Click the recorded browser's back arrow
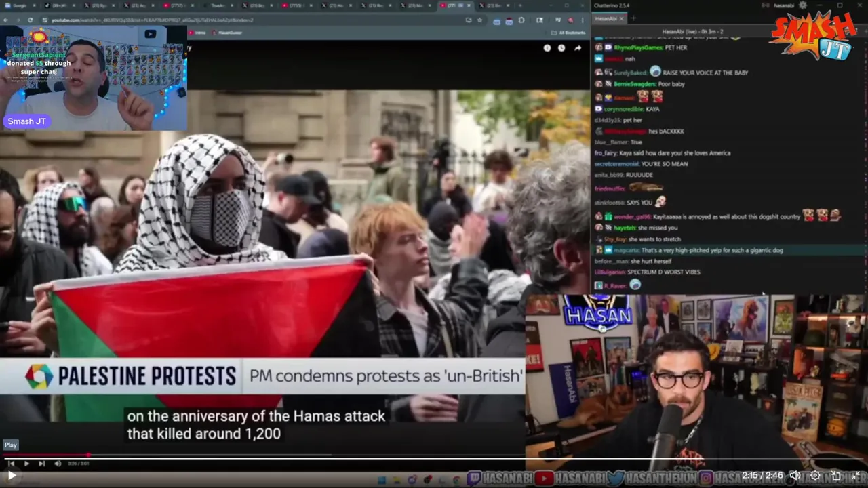868x488 pixels. click(x=6, y=20)
